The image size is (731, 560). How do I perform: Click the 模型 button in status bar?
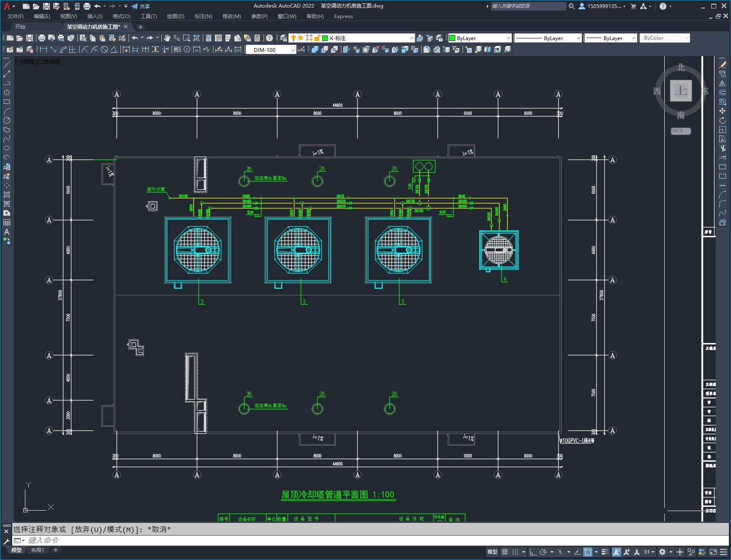(492, 552)
